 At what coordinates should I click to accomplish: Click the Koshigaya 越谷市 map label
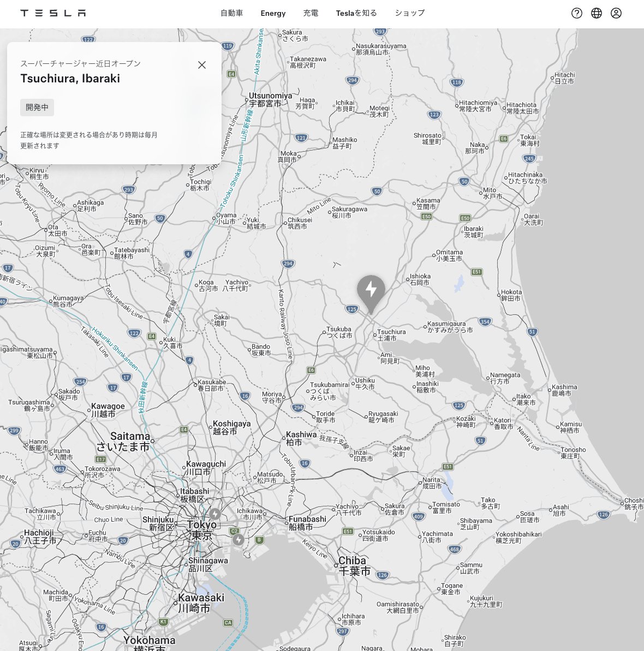(232, 428)
